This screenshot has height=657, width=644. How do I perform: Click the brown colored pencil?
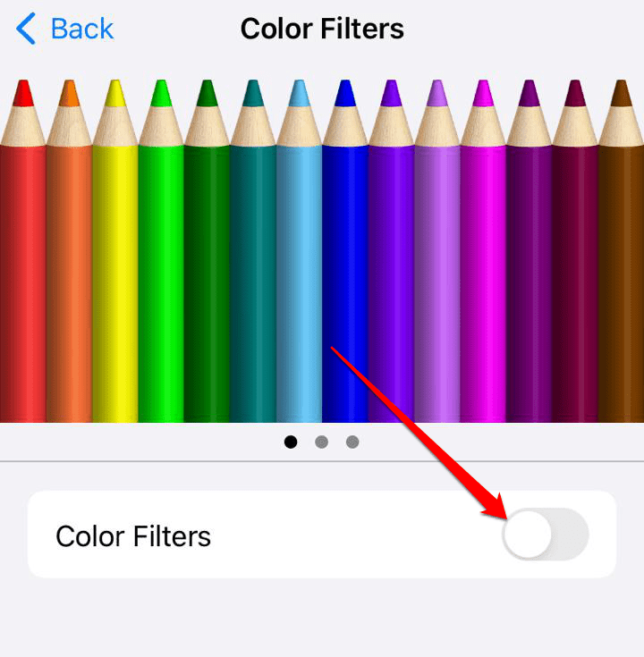(621, 250)
